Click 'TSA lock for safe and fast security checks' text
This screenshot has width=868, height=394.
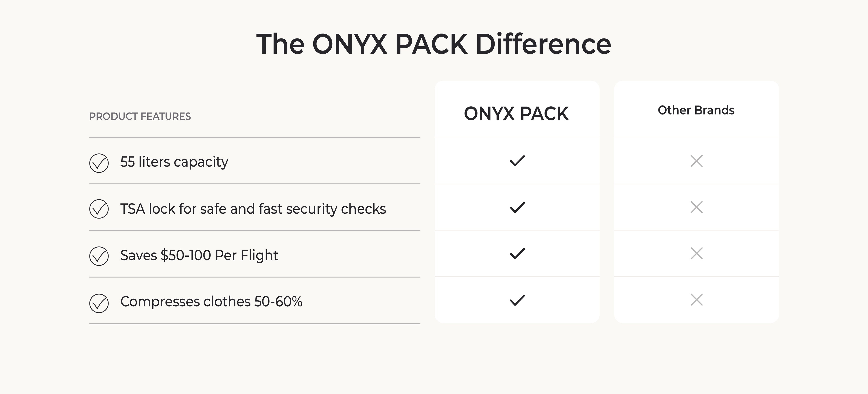point(253,209)
